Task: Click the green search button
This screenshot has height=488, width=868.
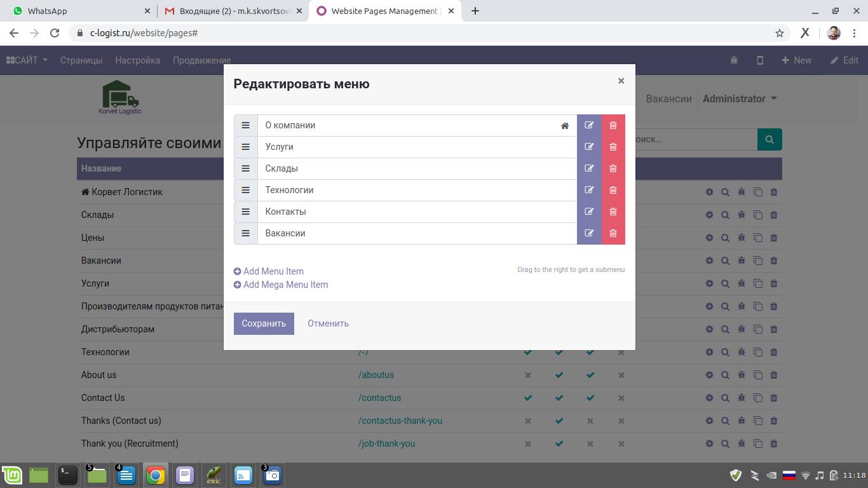Action: pos(769,139)
